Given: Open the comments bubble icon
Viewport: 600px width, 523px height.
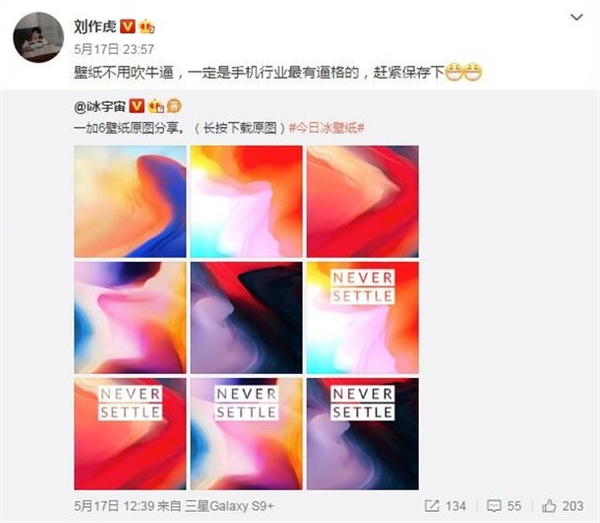Looking at the screenshot, I should pos(494,506).
